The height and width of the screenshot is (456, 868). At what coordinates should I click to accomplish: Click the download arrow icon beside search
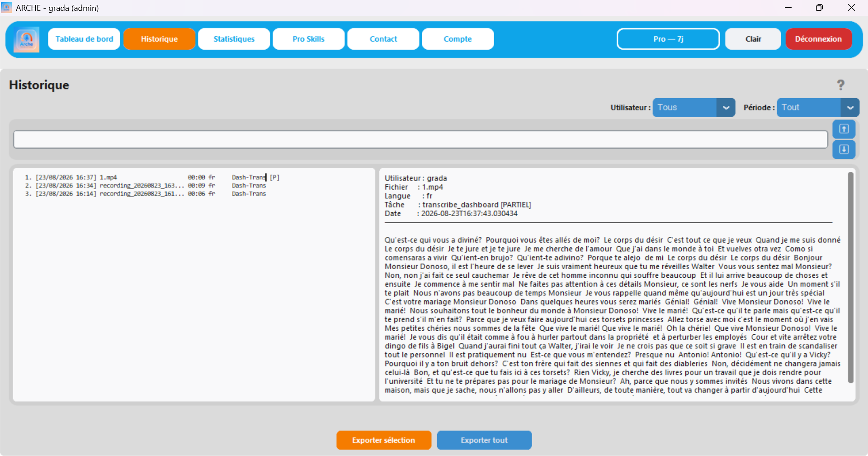tap(844, 149)
